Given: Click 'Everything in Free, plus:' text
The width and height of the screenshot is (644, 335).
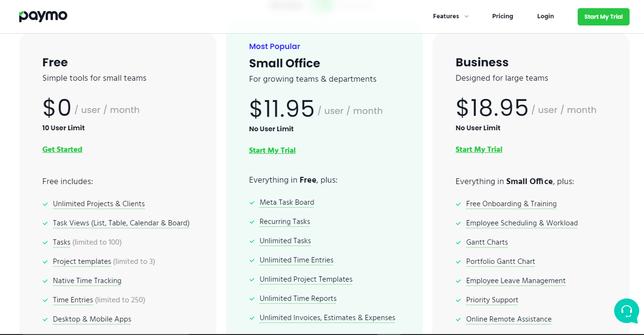Looking at the screenshot, I should click(x=293, y=180).
